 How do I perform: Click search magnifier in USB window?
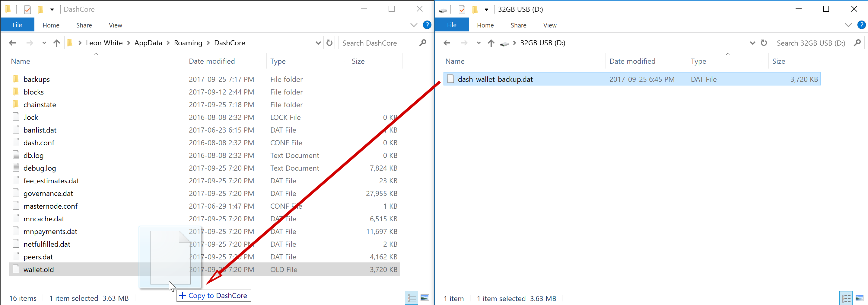click(857, 43)
